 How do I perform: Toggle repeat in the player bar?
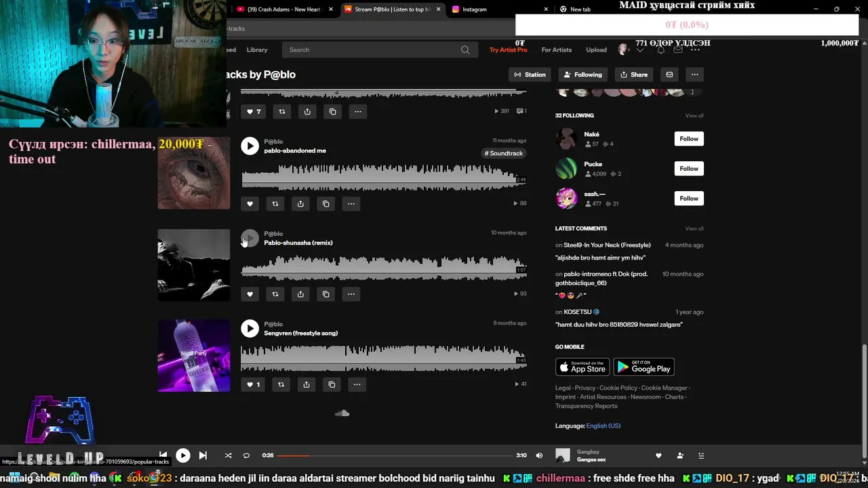pyautogui.click(x=246, y=455)
